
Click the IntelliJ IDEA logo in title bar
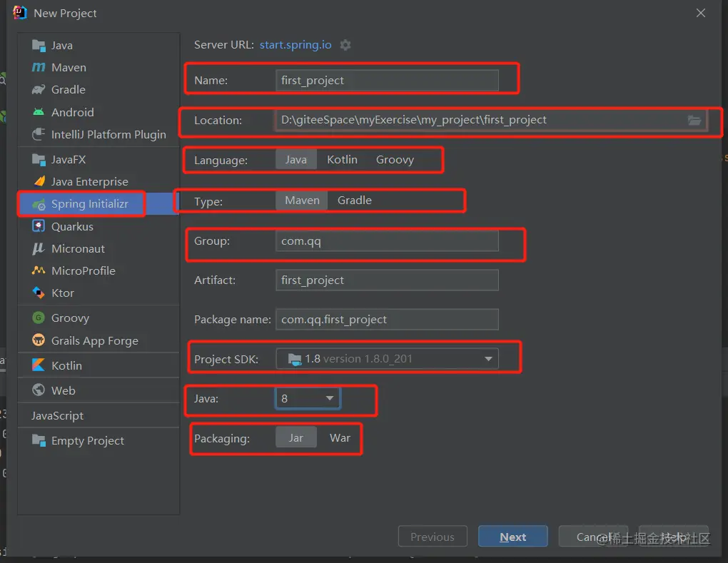(19, 13)
